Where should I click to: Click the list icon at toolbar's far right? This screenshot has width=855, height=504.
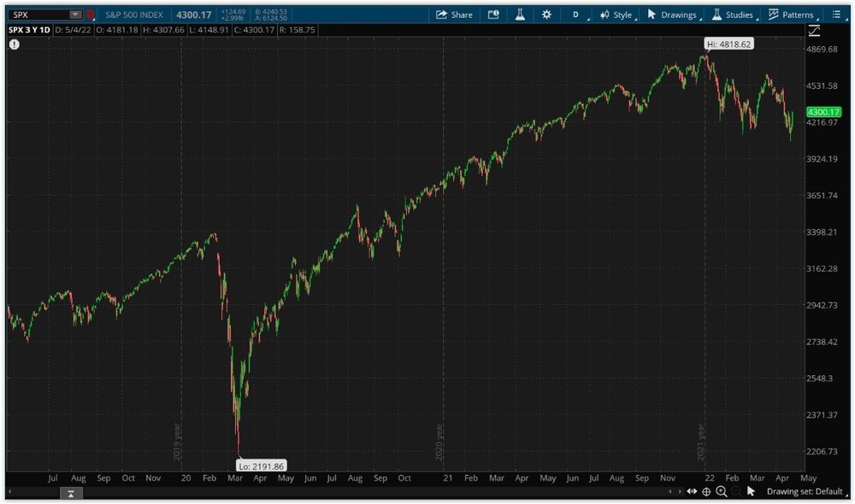click(836, 15)
